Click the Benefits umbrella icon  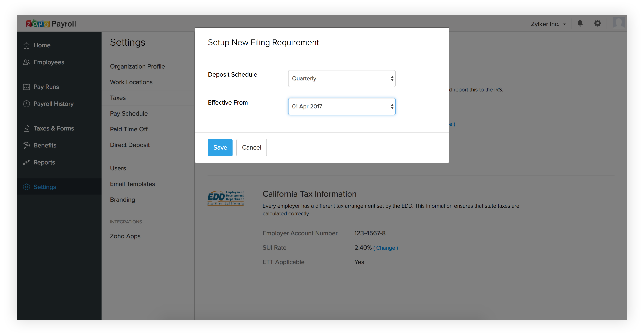26,145
